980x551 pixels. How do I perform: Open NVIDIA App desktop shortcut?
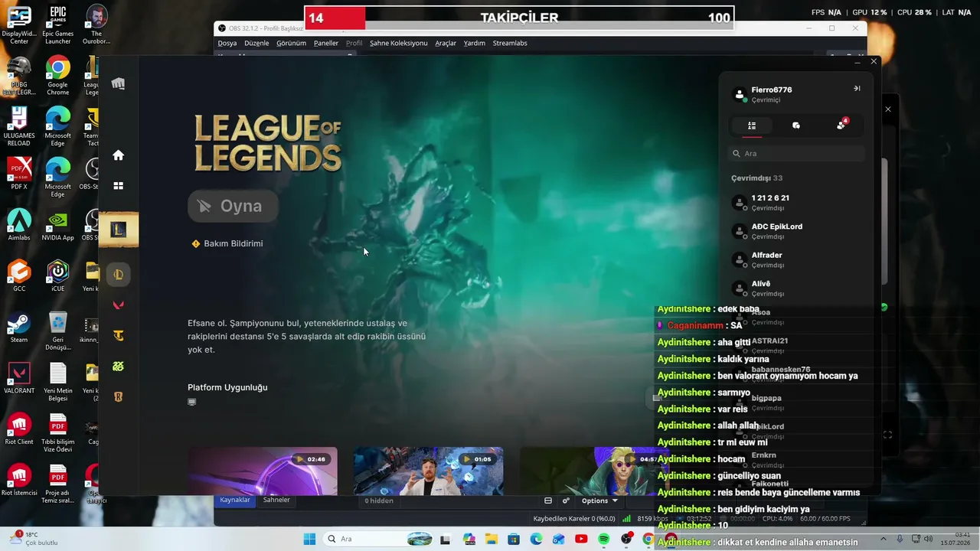[57, 226]
